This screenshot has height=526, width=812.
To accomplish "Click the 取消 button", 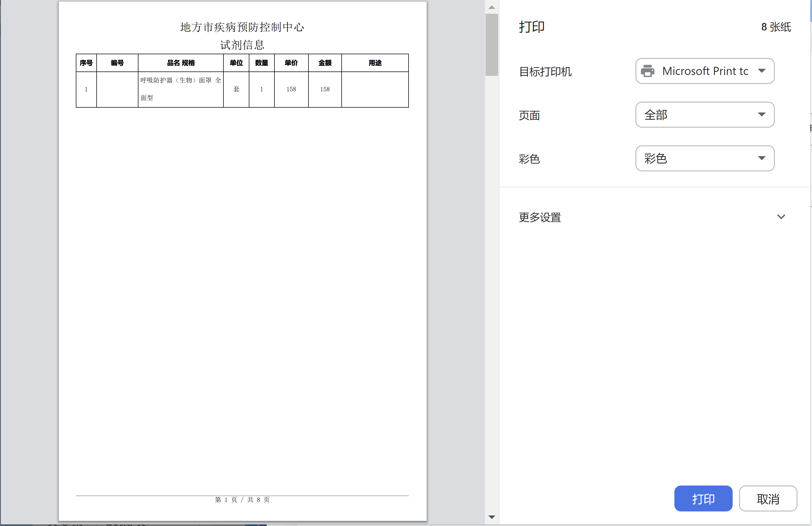I will pos(768,499).
